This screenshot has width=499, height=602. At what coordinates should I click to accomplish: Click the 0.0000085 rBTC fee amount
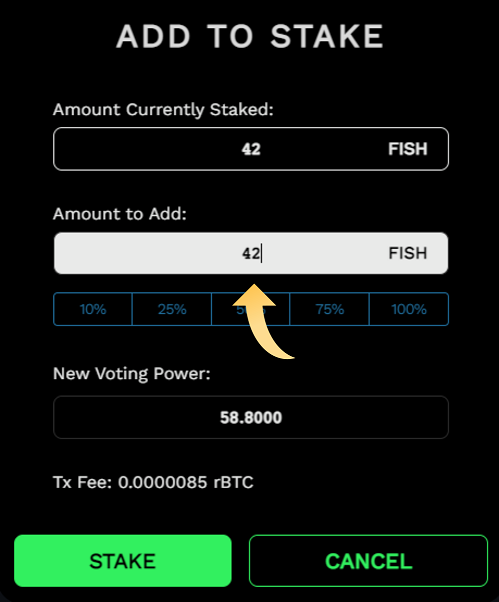click(185, 482)
